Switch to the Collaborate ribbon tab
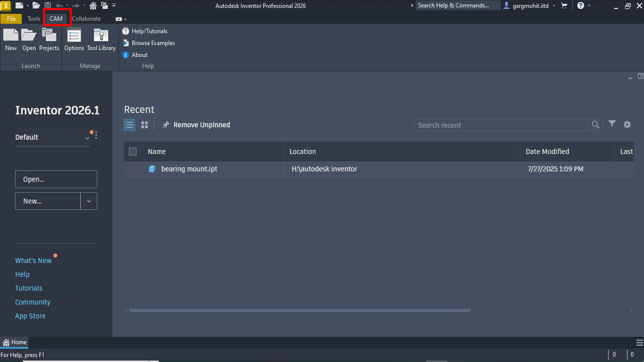644x362 pixels. tap(86, 19)
